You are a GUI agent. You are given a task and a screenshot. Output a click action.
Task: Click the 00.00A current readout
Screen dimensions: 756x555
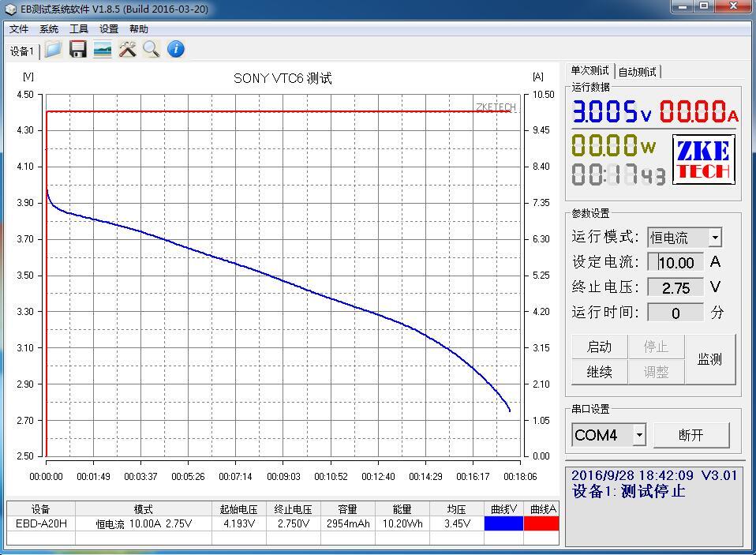click(698, 111)
